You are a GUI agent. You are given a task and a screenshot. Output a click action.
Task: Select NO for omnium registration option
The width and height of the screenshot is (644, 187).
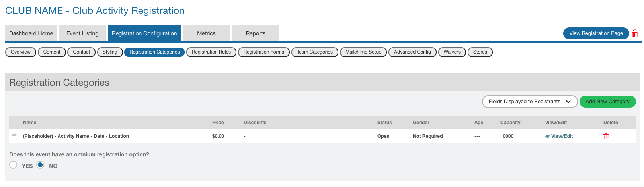(40, 165)
